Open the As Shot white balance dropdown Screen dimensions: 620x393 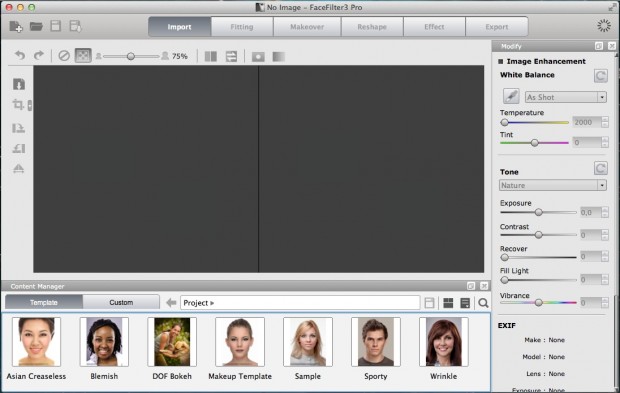(x=565, y=97)
